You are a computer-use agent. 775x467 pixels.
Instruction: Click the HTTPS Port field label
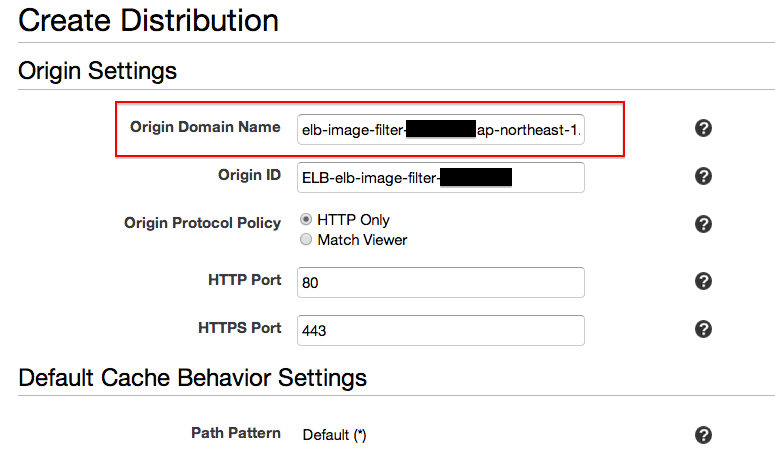coord(241,327)
